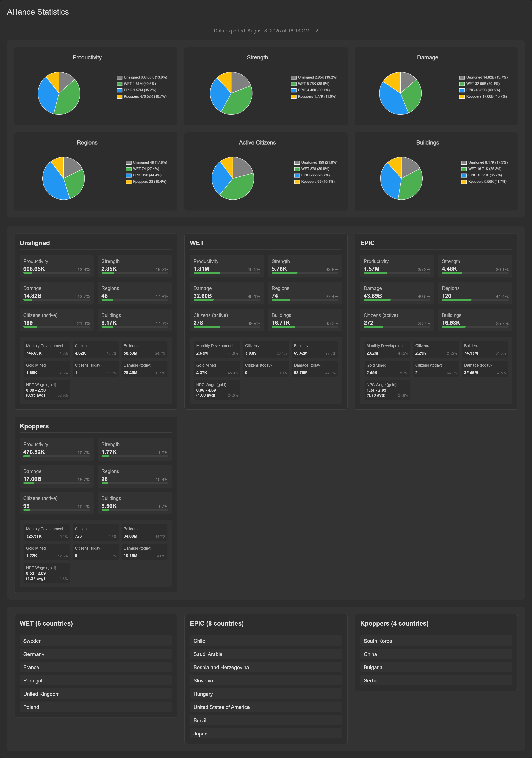Viewport: 532px width, 758px height.
Task: Click the Data exported timestamp text
Action: [266, 31]
